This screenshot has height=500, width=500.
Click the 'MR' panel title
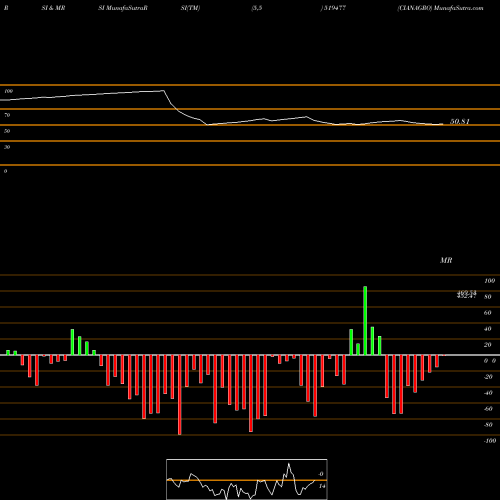446,260
